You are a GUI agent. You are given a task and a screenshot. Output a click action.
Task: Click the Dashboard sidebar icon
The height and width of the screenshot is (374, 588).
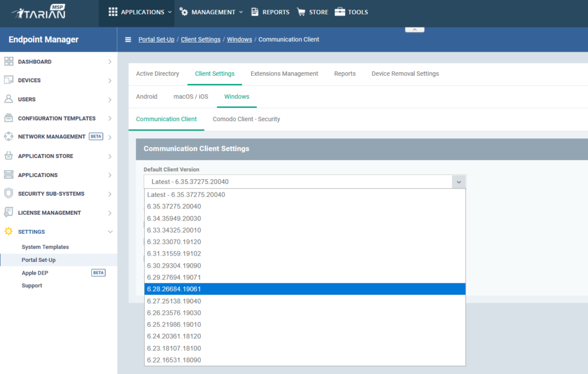coord(9,61)
